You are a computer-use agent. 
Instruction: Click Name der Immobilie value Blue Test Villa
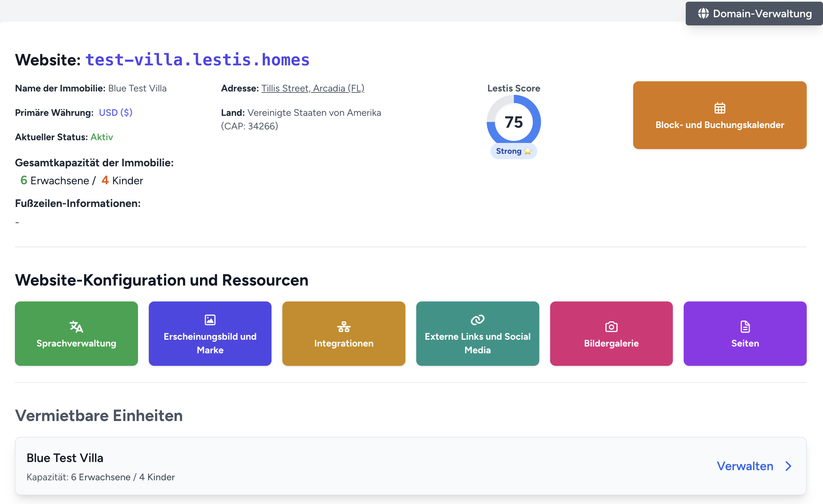(x=137, y=88)
